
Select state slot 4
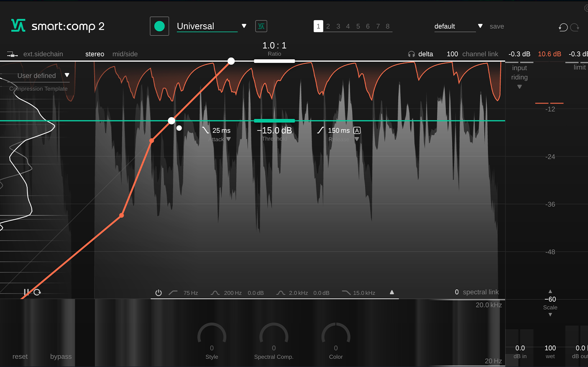pyautogui.click(x=348, y=26)
